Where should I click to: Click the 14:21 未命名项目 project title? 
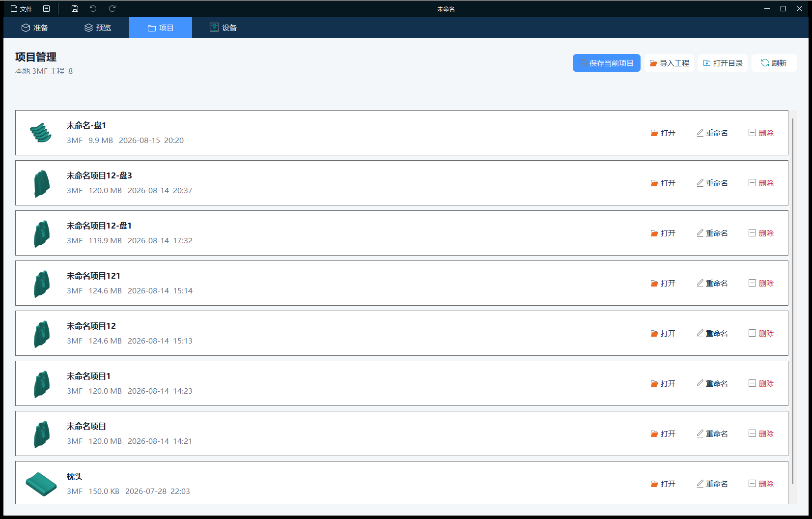[x=86, y=426]
